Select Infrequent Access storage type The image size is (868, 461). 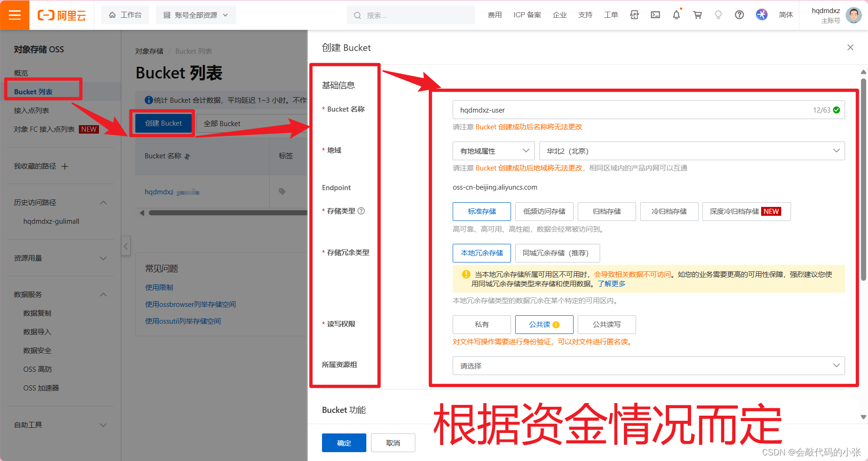pos(544,212)
